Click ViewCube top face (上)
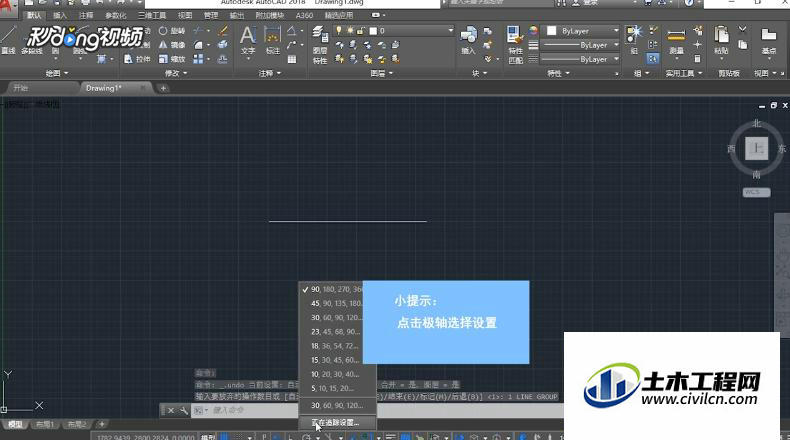Image resolution: width=790 pixels, height=440 pixels. pos(756,148)
